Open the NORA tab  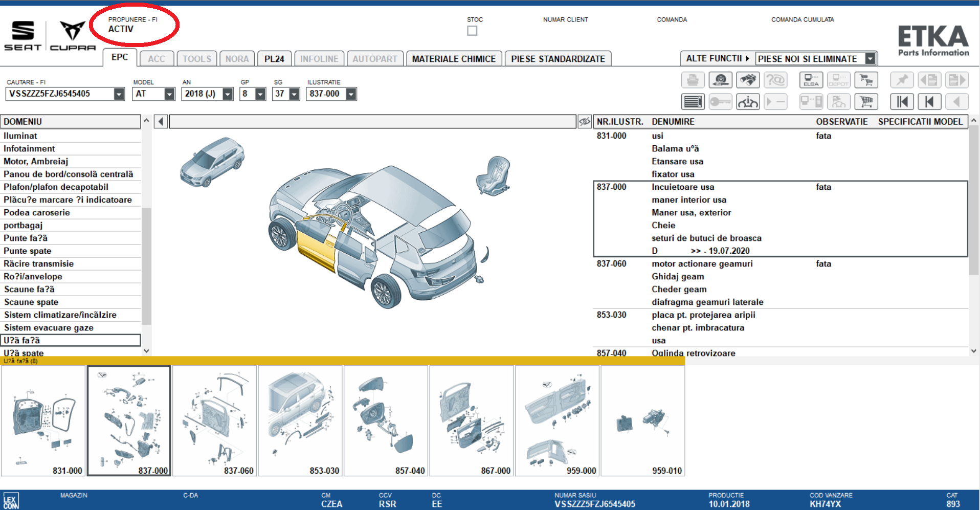[x=237, y=59]
